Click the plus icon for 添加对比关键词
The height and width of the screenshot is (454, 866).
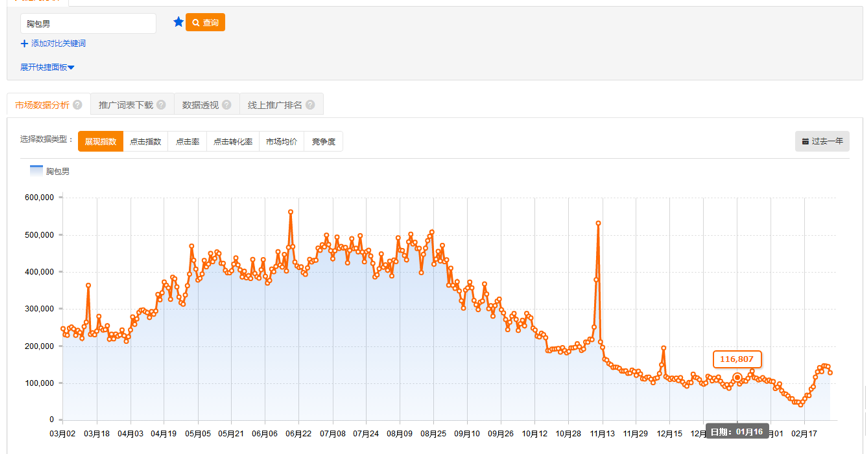pyautogui.click(x=24, y=44)
